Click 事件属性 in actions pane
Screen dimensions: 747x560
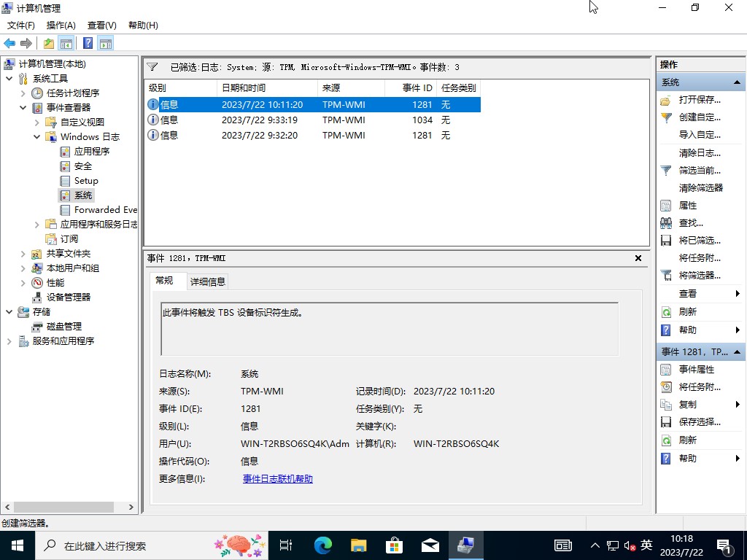pyautogui.click(x=697, y=370)
